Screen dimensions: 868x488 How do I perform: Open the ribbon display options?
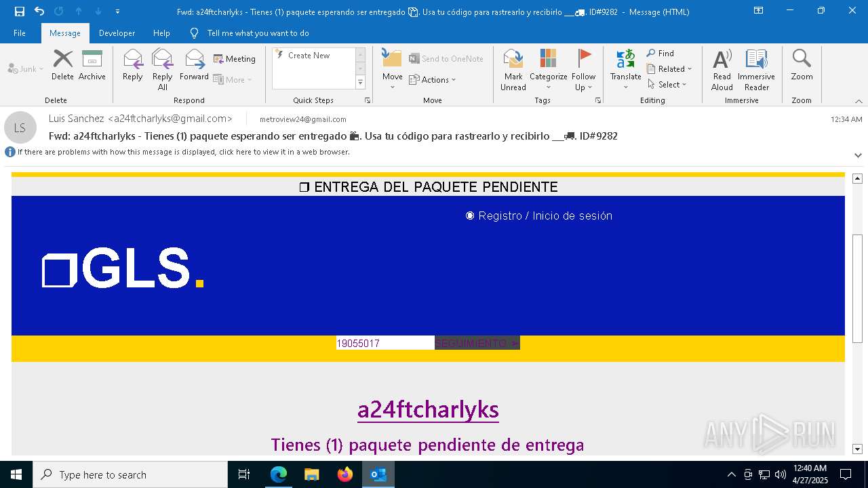[x=758, y=11]
